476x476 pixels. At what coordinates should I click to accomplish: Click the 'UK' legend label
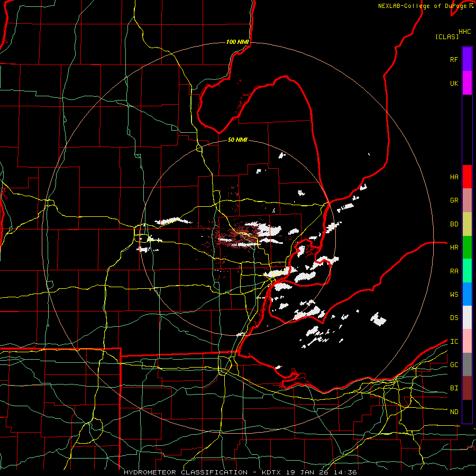click(x=454, y=83)
